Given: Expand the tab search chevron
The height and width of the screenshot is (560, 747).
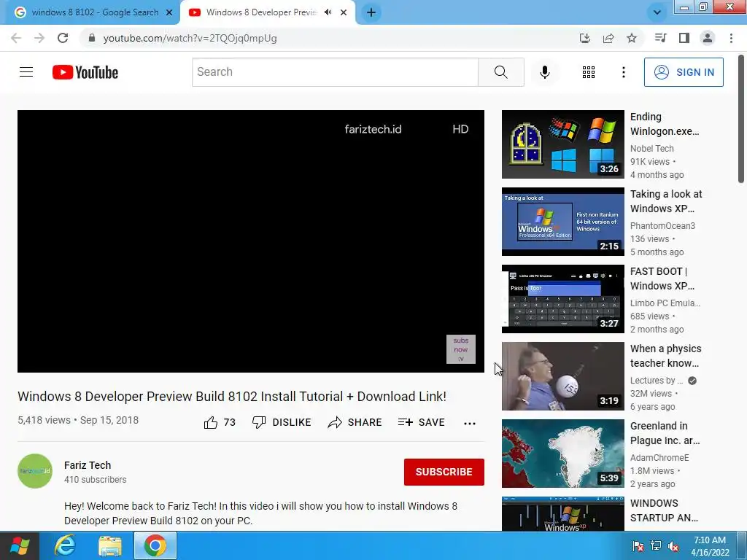Looking at the screenshot, I should [x=657, y=12].
